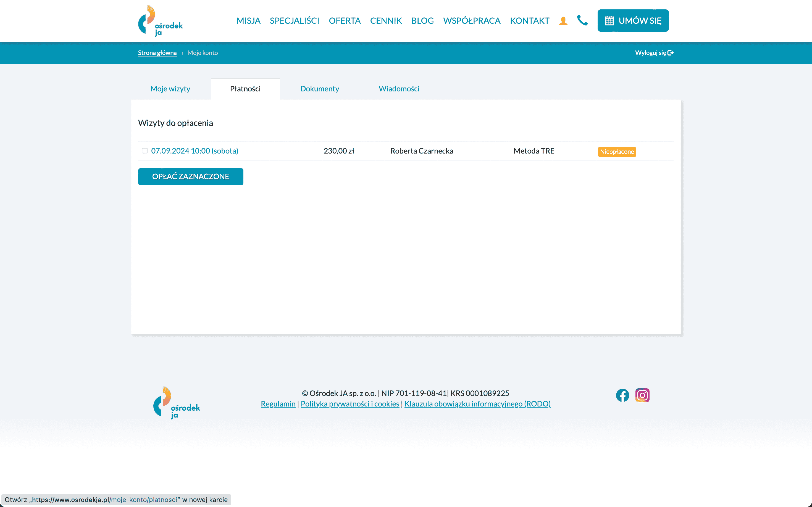Check the 07.09.2024 visit checkbox

pos(144,151)
